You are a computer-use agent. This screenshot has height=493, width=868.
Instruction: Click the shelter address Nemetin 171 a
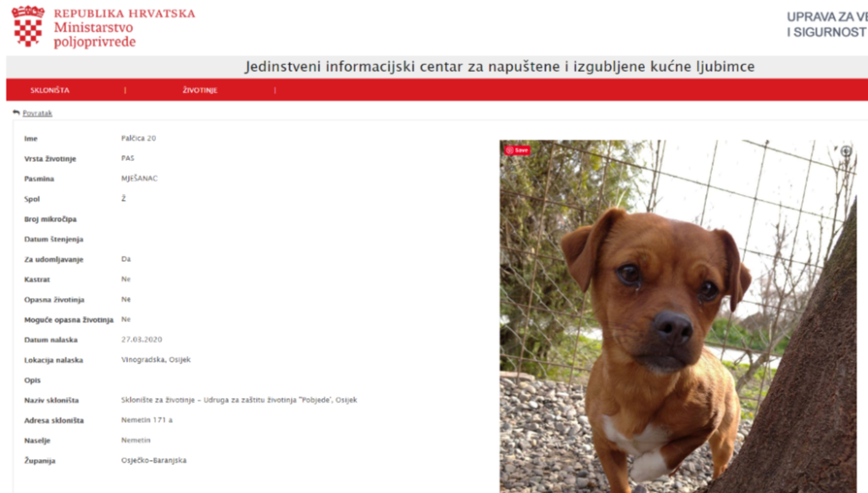(147, 420)
